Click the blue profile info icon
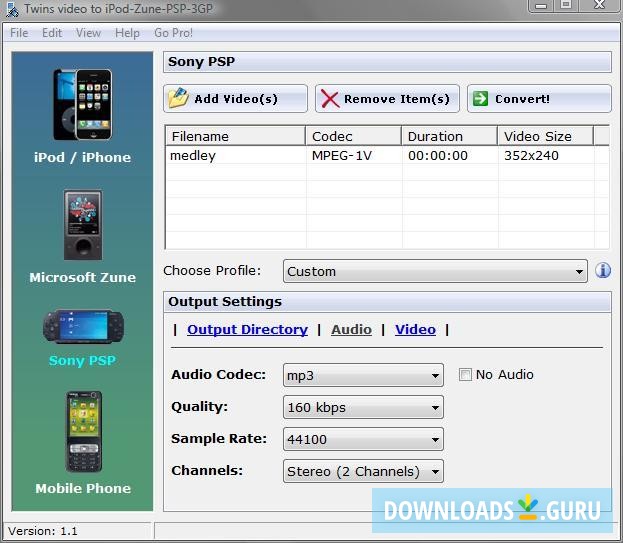The image size is (623, 543). 603,271
